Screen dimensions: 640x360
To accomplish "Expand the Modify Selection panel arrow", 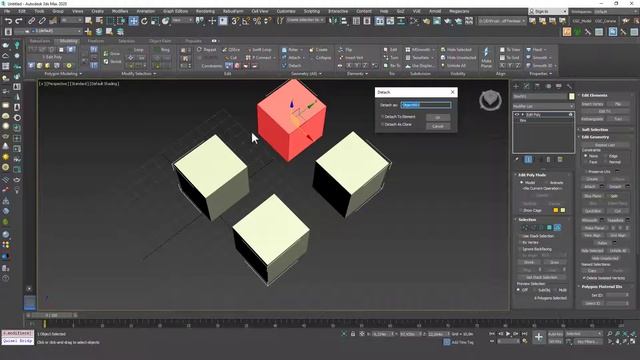I will 154,74.
